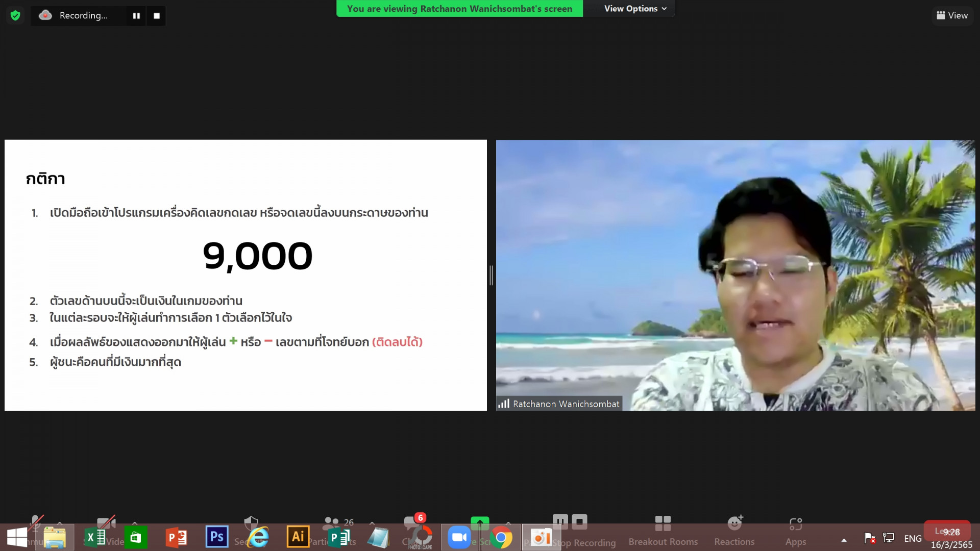Viewport: 980px width, 551px height.
Task: Show hidden system tray icons
Action: (844, 540)
